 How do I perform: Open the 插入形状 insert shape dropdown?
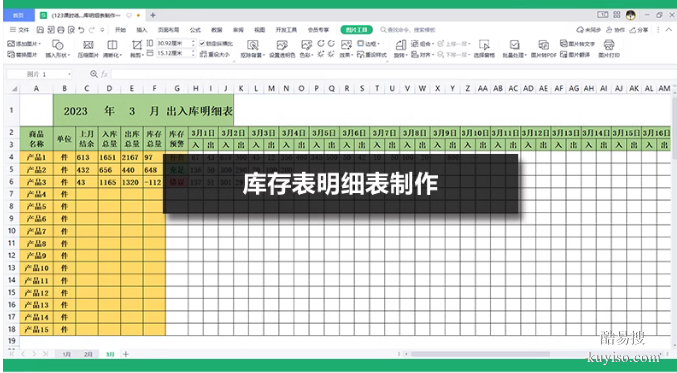(57, 55)
